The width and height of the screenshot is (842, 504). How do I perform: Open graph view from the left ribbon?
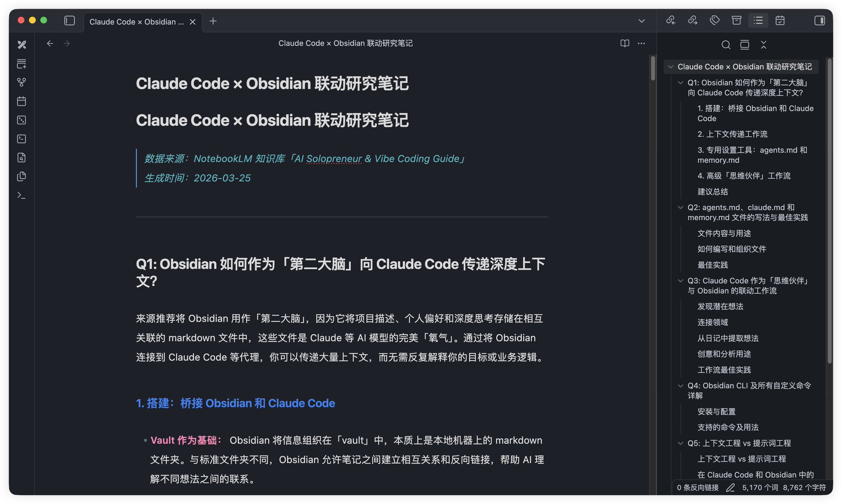click(x=22, y=83)
